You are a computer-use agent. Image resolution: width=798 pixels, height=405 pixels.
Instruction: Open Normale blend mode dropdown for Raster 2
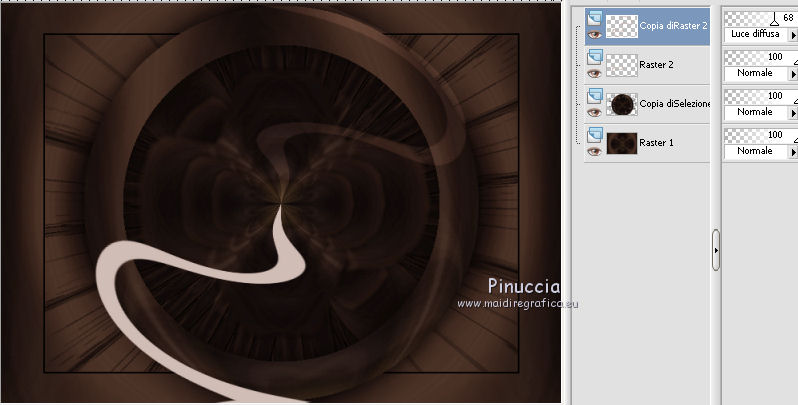click(x=755, y=73)
